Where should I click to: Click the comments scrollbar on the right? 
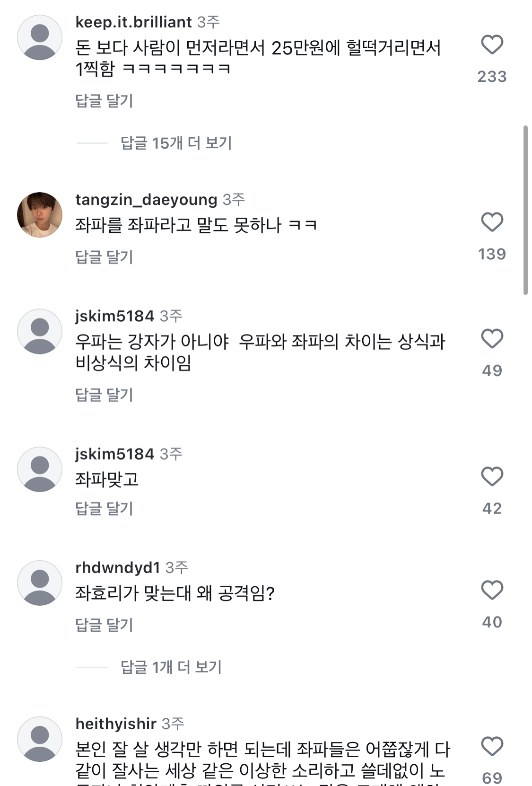click(x=525, y=210)
